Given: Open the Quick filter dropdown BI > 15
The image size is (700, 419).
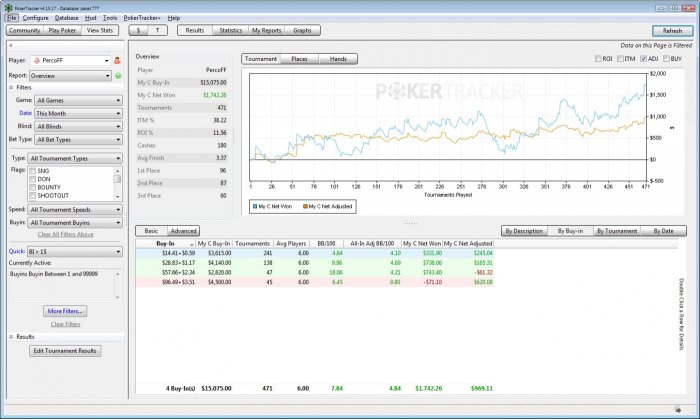Looking at the screenshot, I should point(75,251).
